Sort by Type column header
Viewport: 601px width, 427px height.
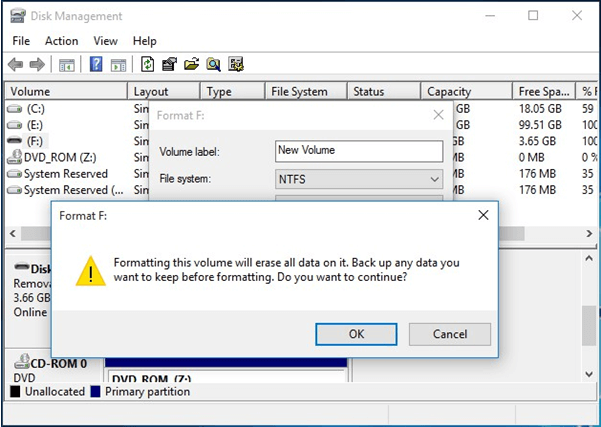point(233,92)
